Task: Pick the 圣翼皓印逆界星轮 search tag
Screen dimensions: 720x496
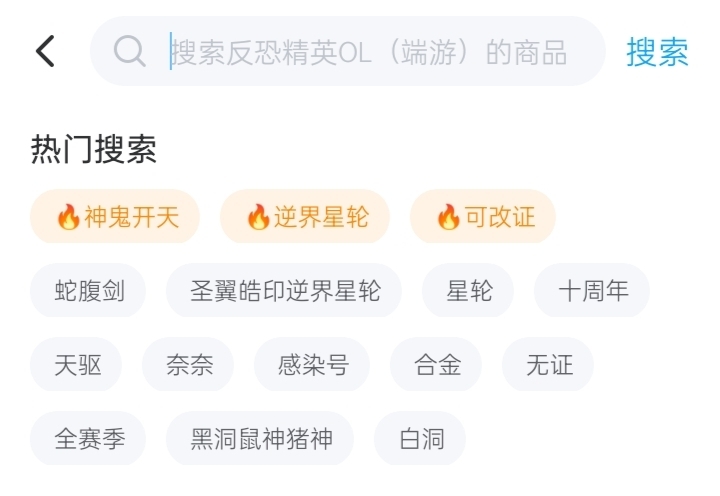Action: click(x=285, y=291)
